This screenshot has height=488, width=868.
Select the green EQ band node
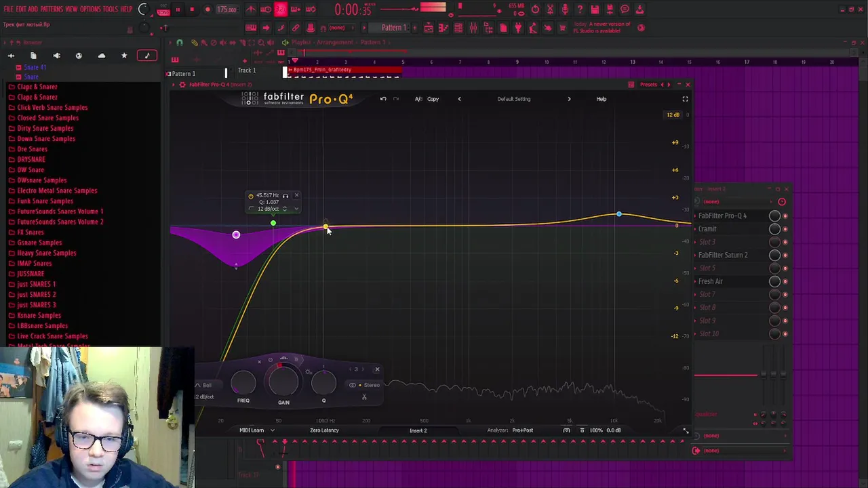tap(273, 223)
